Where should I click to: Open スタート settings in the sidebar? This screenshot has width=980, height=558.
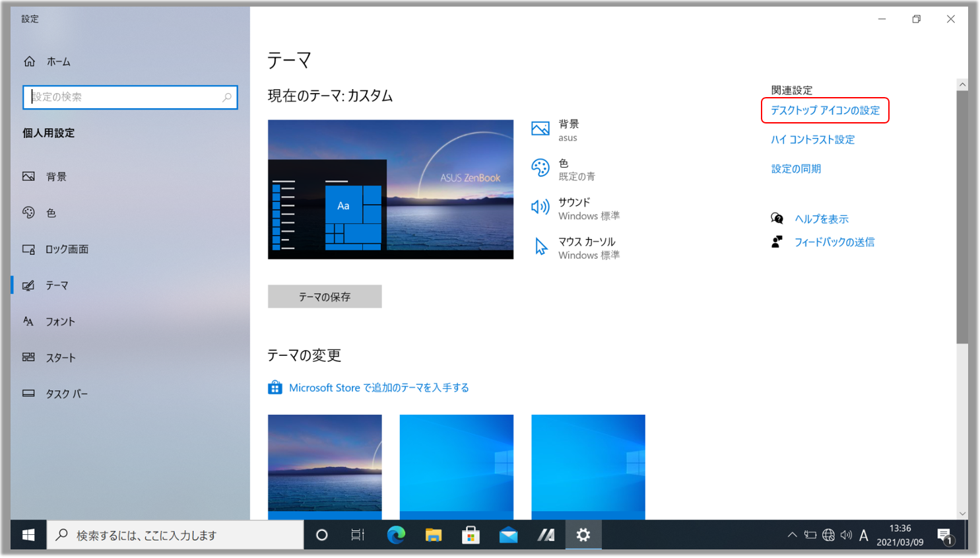coord(61,357)
